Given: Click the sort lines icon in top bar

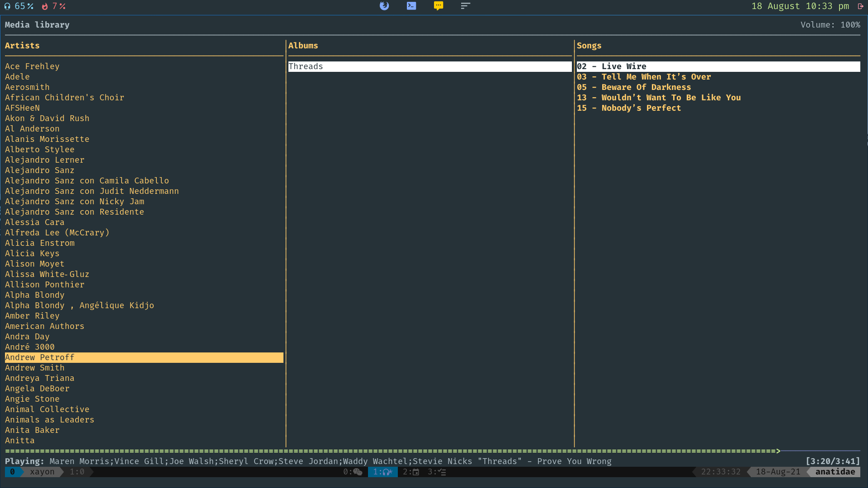Looking at the screenshot, I should (x=466, y=6).
